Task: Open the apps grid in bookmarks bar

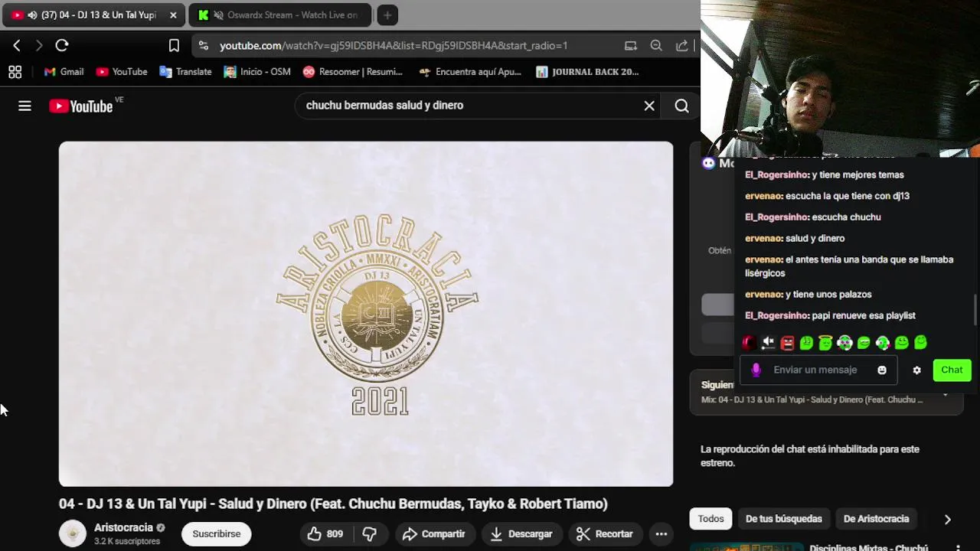Action: [15, 72]
